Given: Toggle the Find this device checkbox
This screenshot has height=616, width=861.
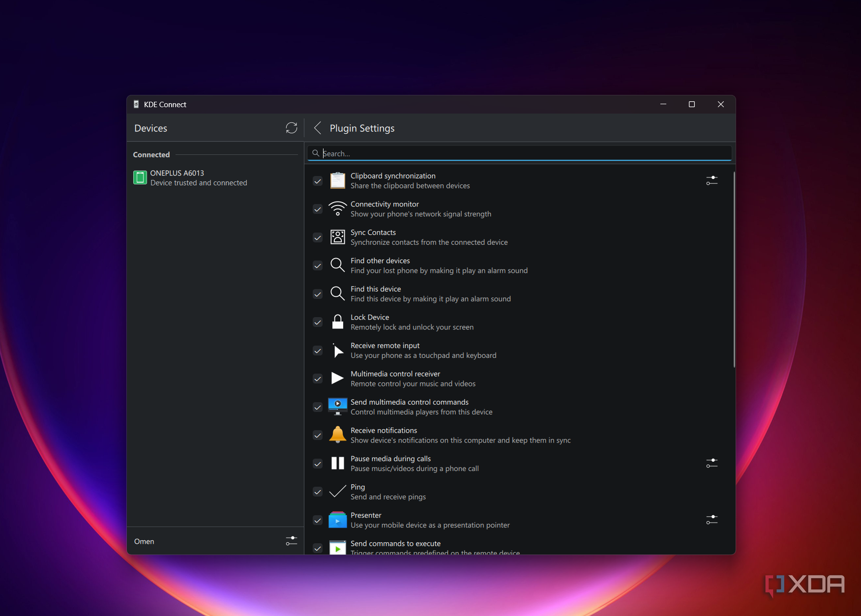Looking at the screenshot, I should (x=318, y=294).
